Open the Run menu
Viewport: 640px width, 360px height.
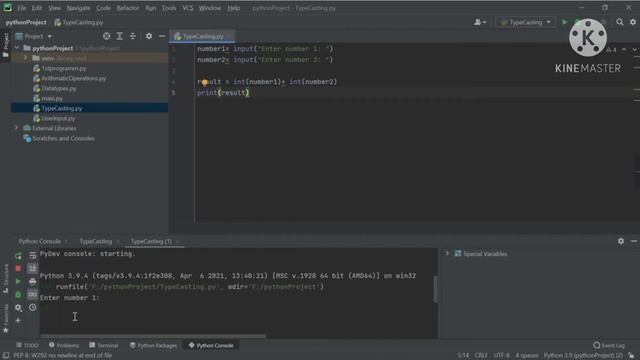(151, 8)
